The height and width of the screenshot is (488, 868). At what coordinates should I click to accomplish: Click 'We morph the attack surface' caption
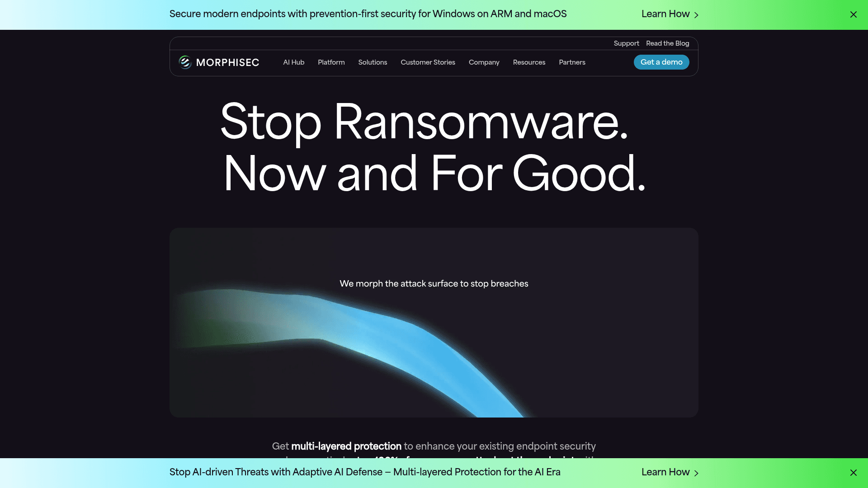point(434,284)
